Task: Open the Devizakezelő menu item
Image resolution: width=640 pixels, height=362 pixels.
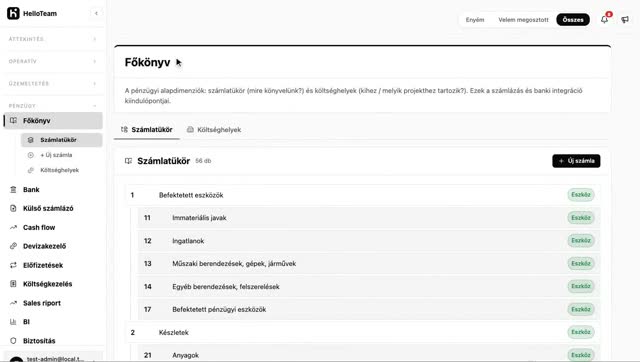Action: [53, 246]
